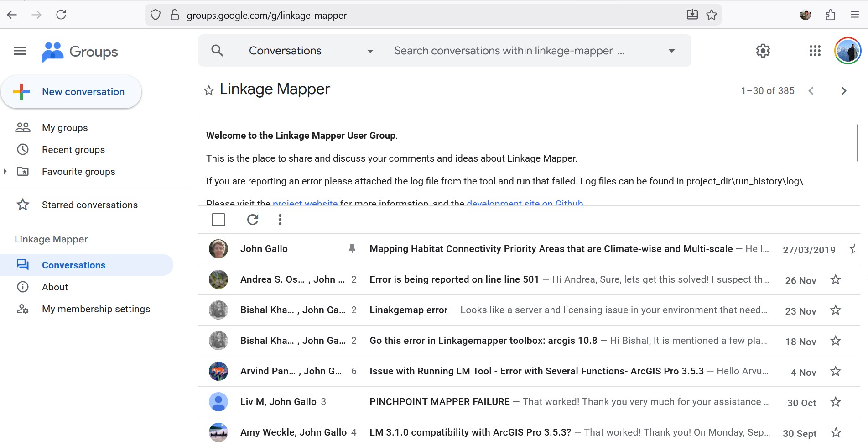Open the Google Groups settings gear
Viewport: 868px width, 447px height.
point(763,51)
